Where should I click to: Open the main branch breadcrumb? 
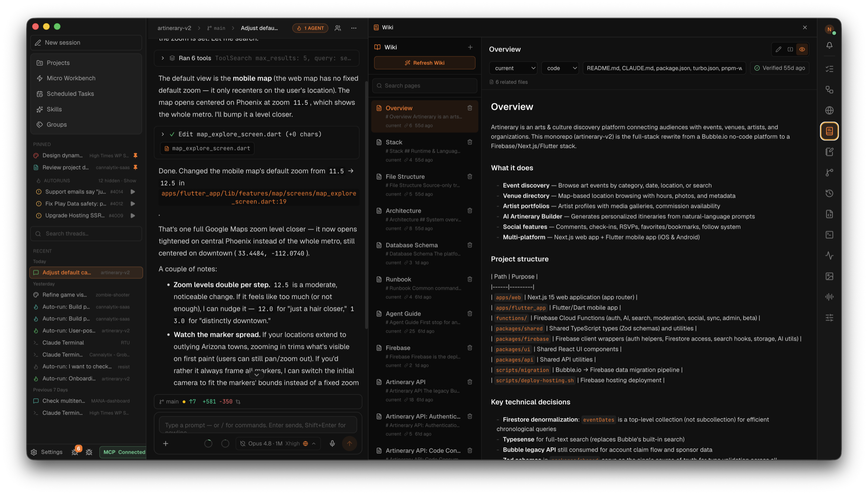[216, 28]
